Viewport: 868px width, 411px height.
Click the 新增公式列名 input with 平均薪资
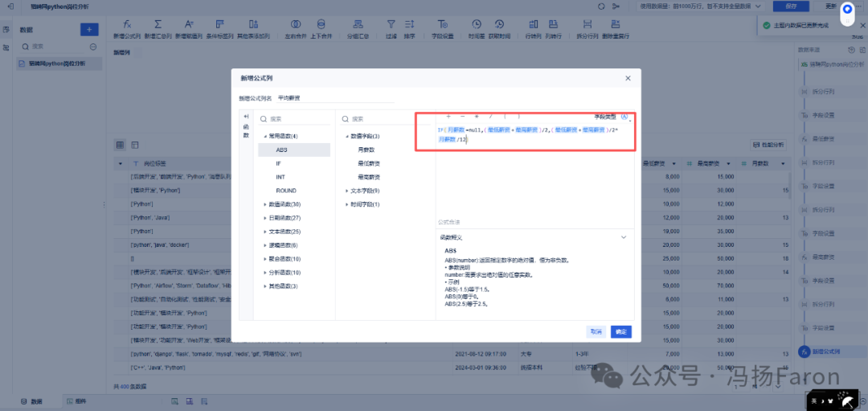tap(335, 98)
